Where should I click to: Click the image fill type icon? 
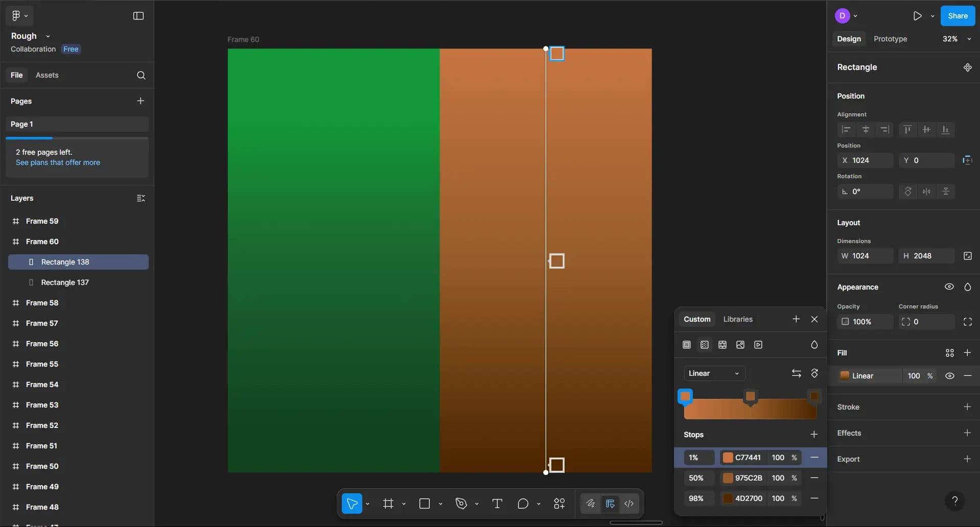click(740, 345)
